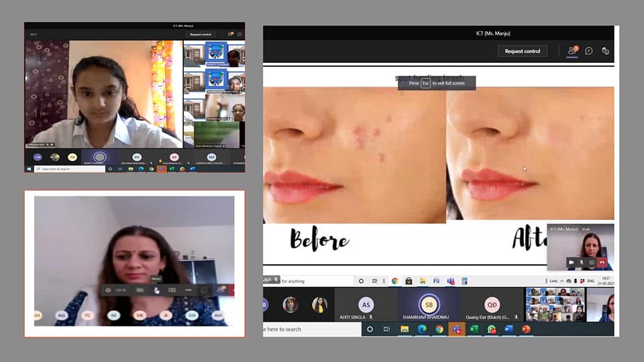Viewport: 644px width, 362px height.
Task: Click Request control in small top-left window
Action: 201,34
